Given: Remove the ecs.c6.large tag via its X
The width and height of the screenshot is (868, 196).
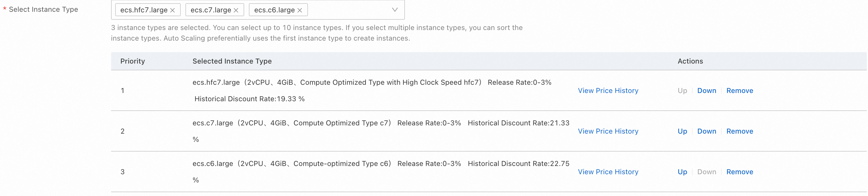Looking at the screenshot, I should coord(299,11).
